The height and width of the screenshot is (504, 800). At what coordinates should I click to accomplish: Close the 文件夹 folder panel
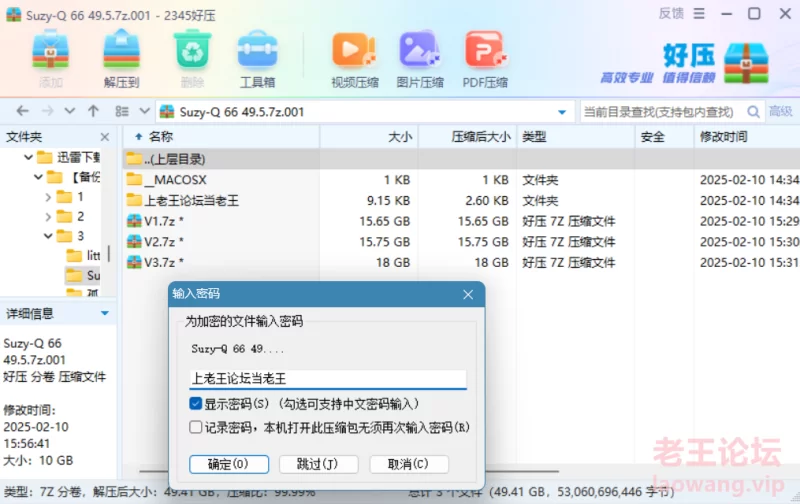105,137
